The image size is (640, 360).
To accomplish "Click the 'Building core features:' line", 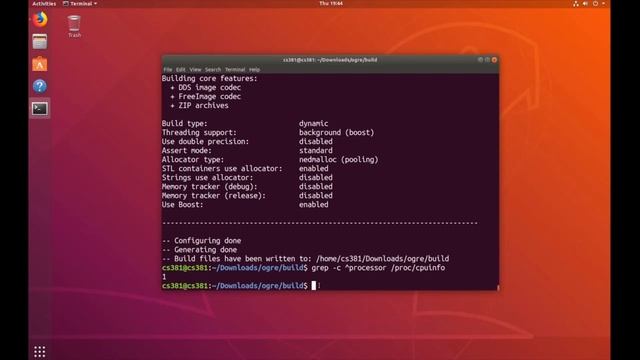I will click(x=210, y=78).
